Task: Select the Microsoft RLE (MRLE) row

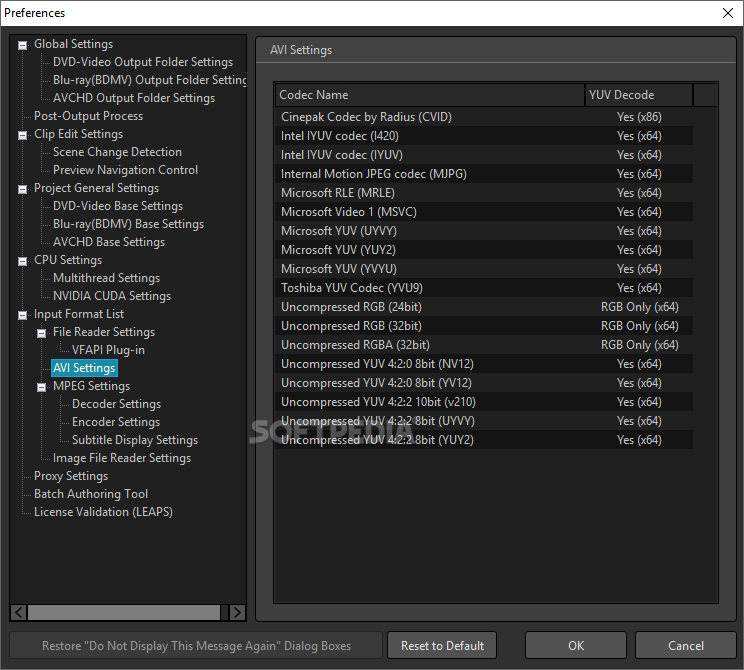Action: (x=484, y=193)
